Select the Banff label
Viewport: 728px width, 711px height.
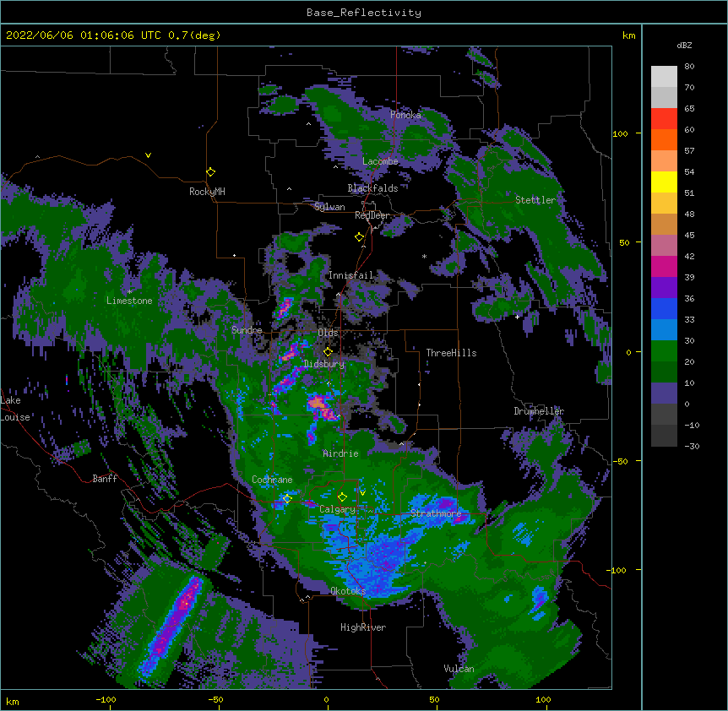[x=105, y=479]
